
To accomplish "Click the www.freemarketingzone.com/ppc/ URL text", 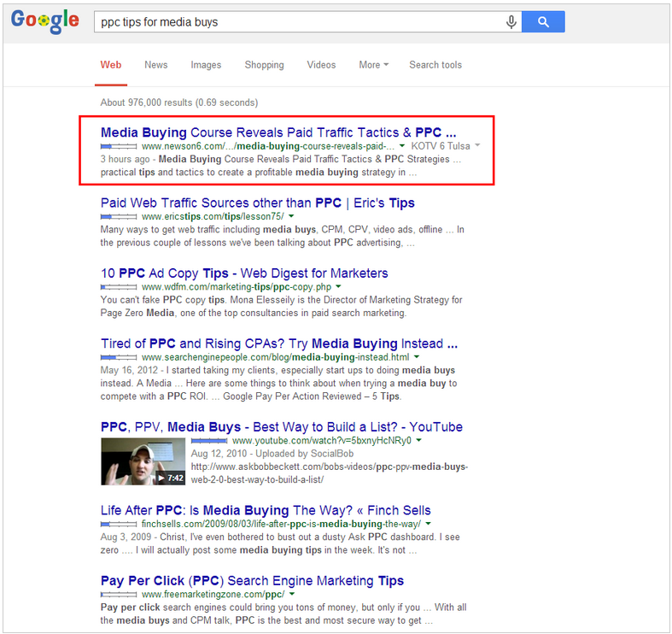I will 213,594.
